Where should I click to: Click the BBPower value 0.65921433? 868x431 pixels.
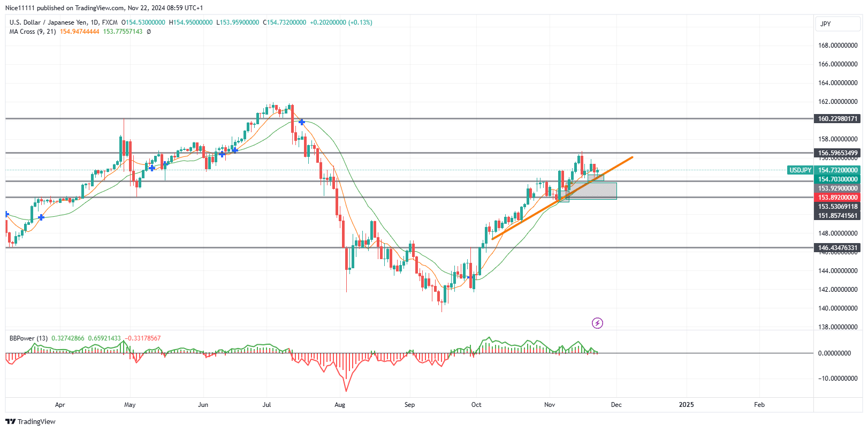(104, 338)
